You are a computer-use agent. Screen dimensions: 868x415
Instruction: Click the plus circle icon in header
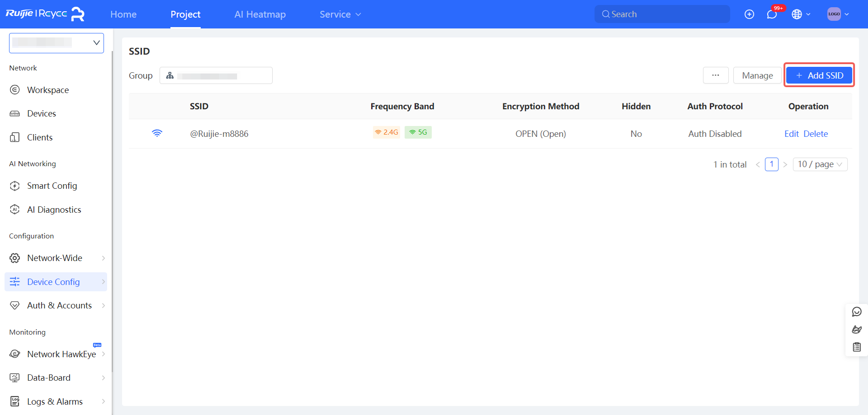coord(749,14)
